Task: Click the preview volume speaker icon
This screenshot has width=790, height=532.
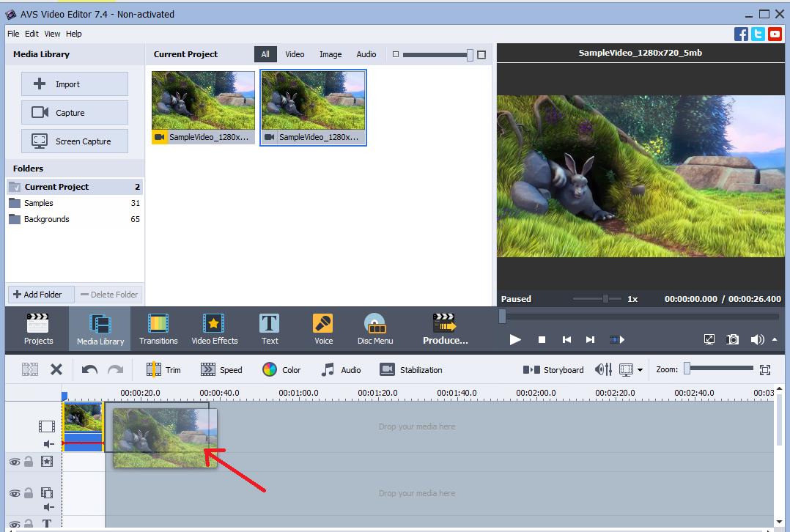Action: click(757, 339)
